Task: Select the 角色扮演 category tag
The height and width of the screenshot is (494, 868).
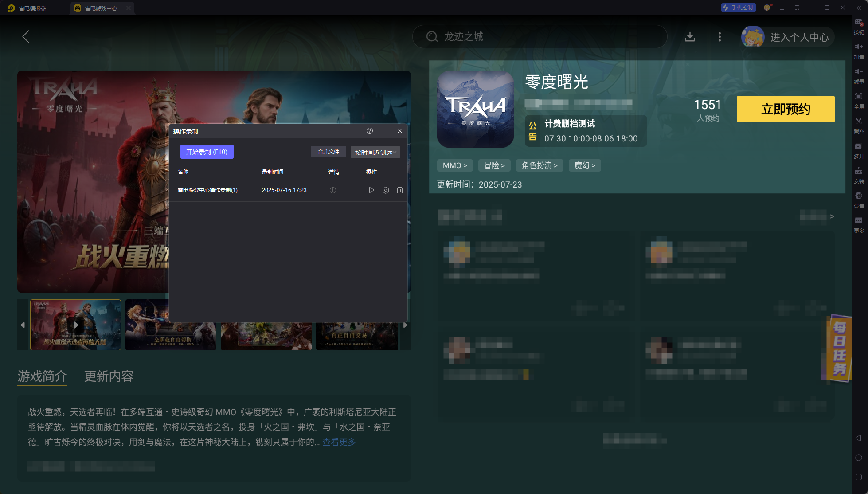Action: [x=540, y=165]
